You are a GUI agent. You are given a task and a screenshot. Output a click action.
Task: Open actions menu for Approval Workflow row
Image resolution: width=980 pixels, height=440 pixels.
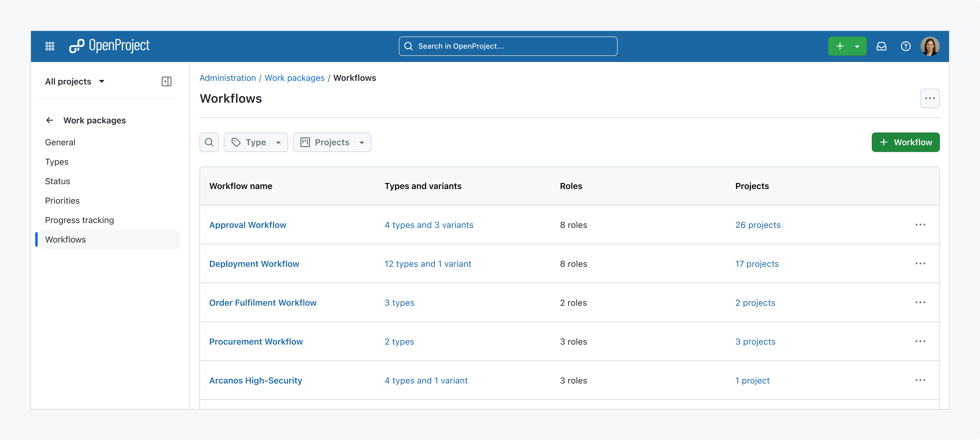click(920, 225)
